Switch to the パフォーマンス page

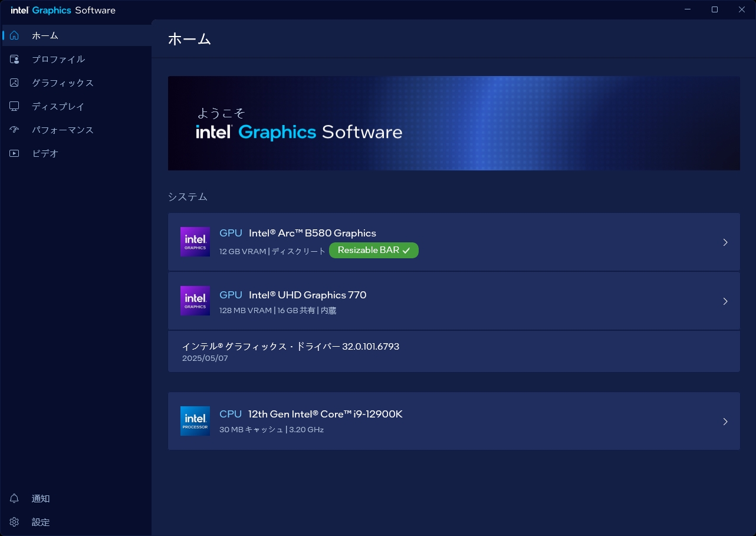76,130
